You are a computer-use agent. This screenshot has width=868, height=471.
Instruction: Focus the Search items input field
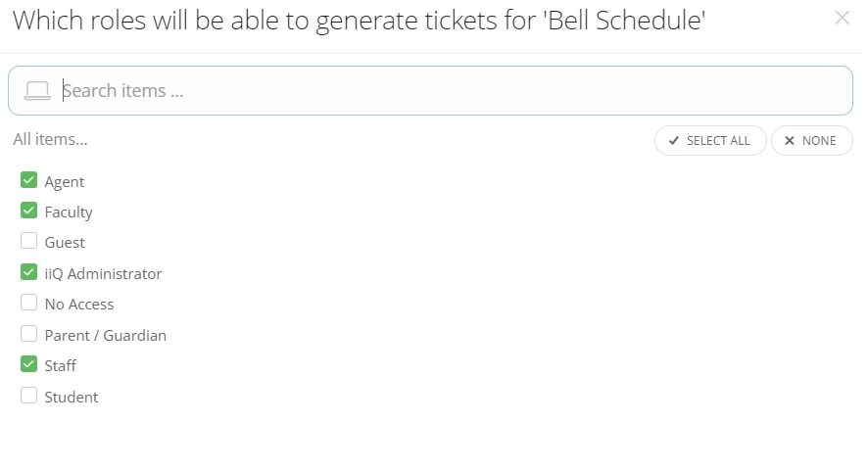coord(451,91)
